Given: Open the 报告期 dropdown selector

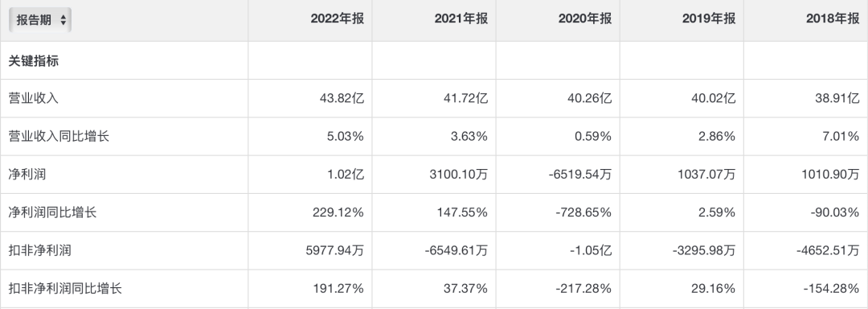Looking at the screenshot, I should coord(40,20).
